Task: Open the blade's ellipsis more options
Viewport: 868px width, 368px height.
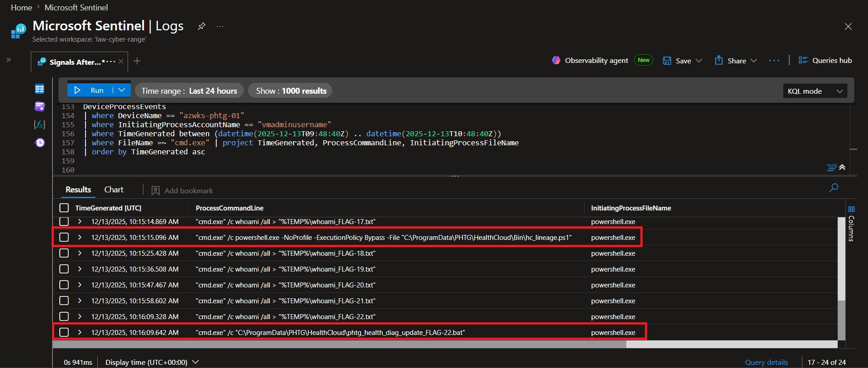Action: point(220,26)
